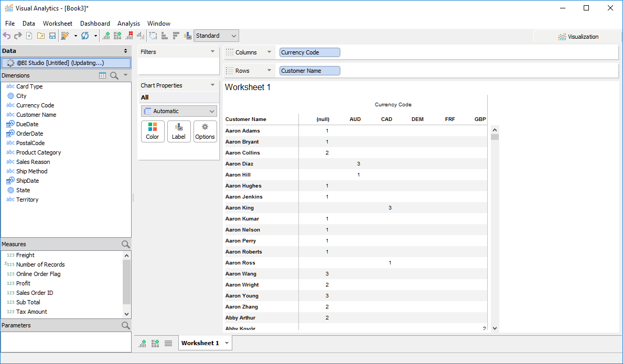
Task: Click the worksheet list icon at bottom
Action: [168, 343]
